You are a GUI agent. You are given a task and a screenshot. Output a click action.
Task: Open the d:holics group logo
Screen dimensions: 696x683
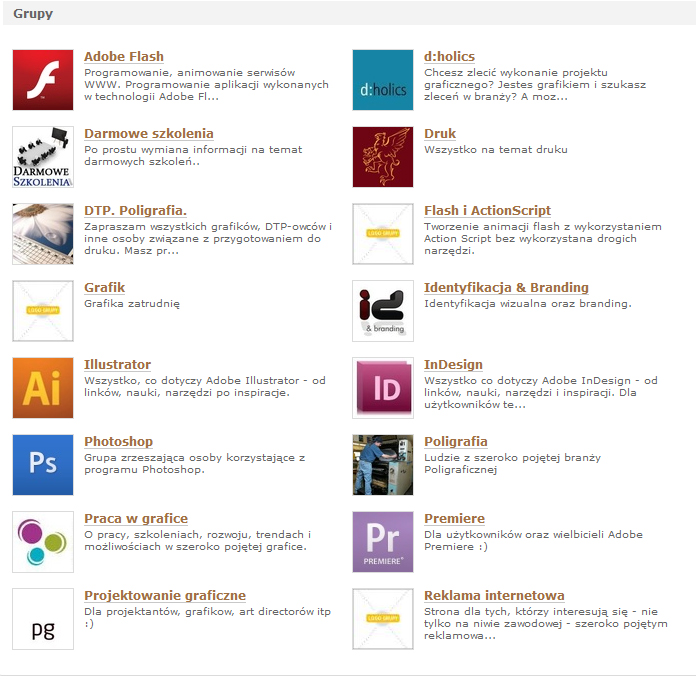(383, 80)
